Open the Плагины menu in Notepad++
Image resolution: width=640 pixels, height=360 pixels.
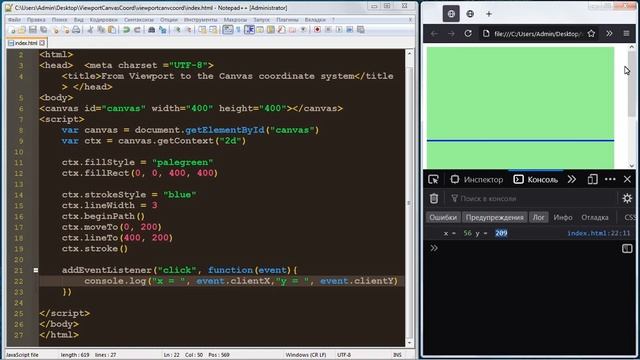[287, 20]
